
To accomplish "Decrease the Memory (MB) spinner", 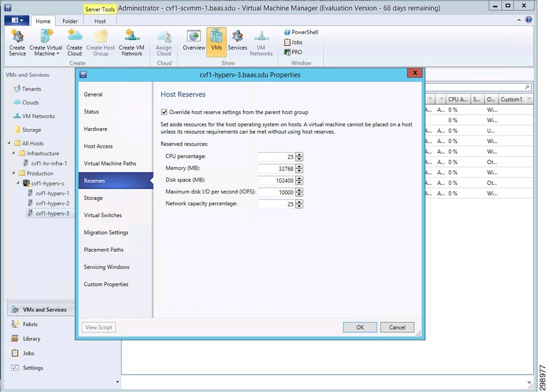I will pos(299,171).
